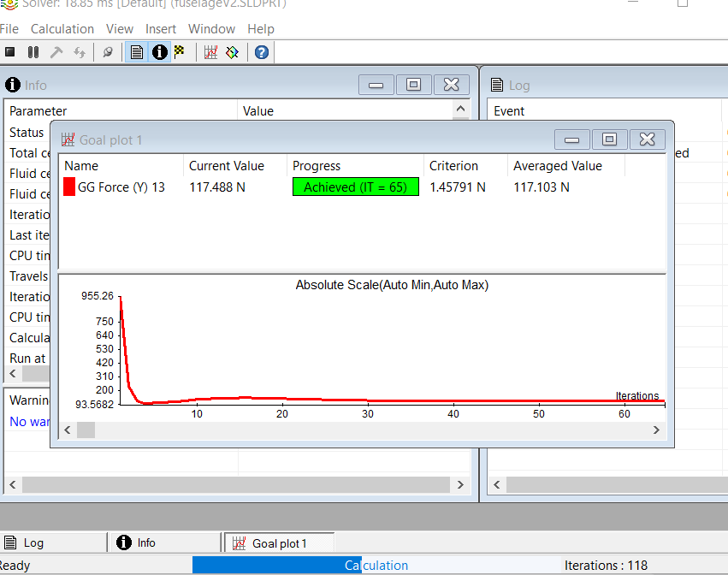728x575 pixels.
Task: Toggle the Info window toolbar icon
Action: (x=159, y=52)
